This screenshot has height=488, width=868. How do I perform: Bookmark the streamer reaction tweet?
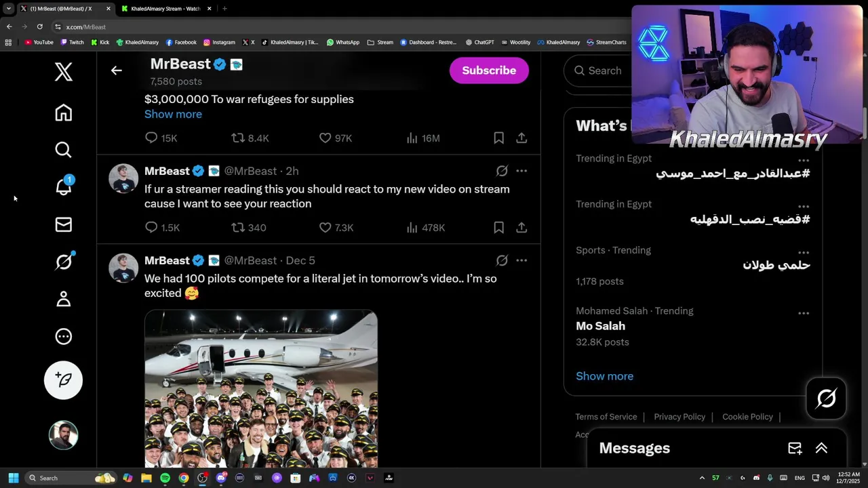tap(498, 228)
